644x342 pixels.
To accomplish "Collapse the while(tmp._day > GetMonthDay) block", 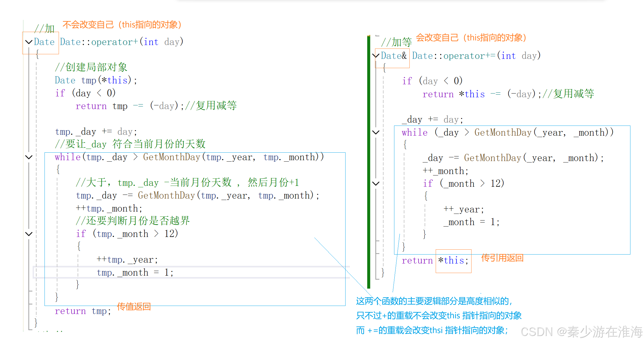I will pos(29,157).
